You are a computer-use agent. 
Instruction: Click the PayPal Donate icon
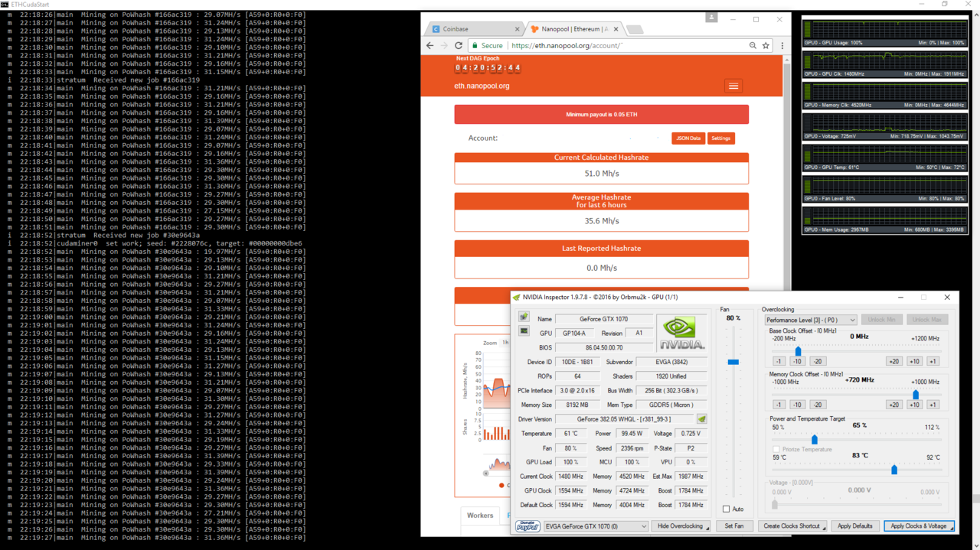click(528, 526)
